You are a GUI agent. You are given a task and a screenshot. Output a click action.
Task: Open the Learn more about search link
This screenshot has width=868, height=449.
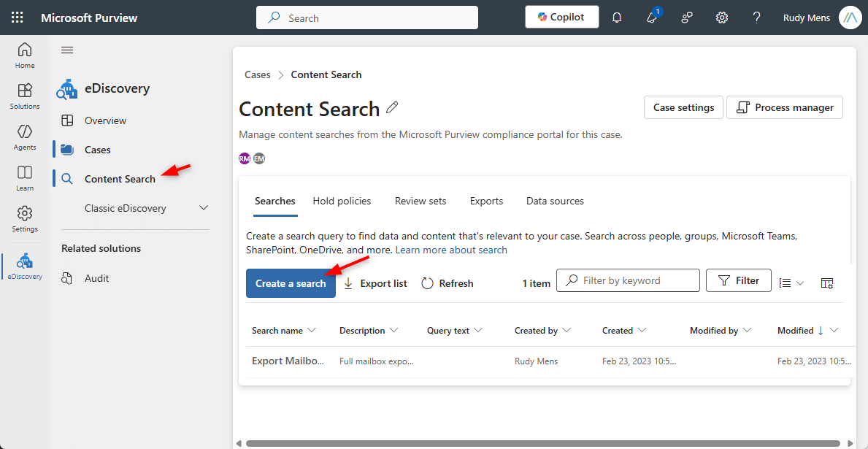[451, 250]
